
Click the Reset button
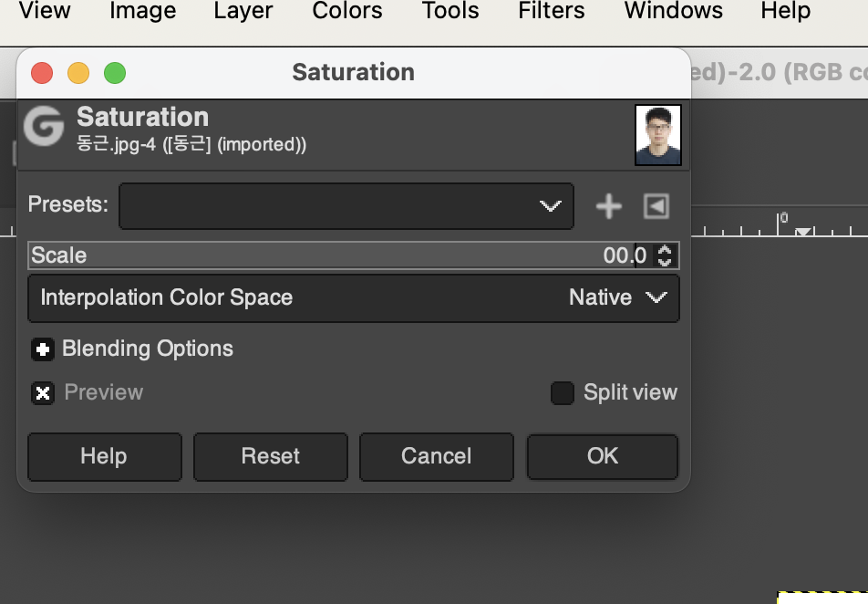click(270, 456)
